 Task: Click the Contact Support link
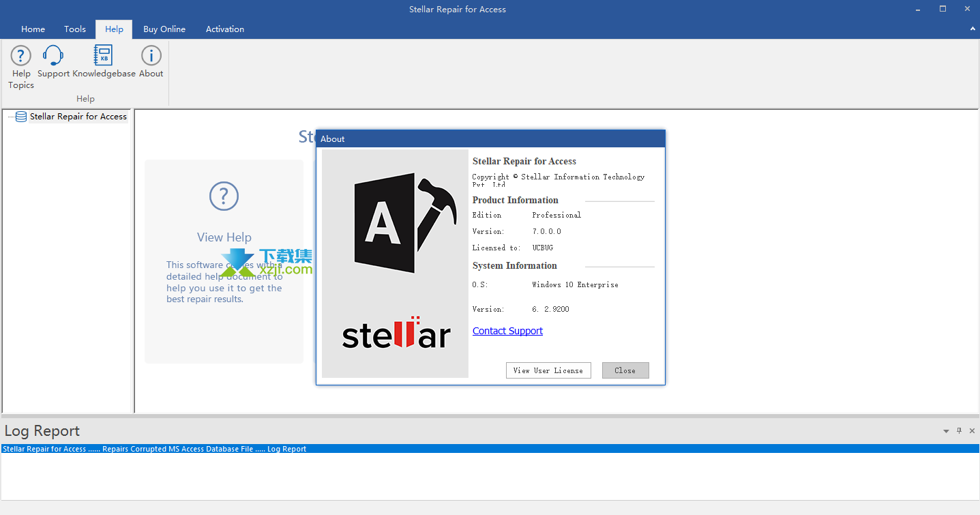pos(507,331)
